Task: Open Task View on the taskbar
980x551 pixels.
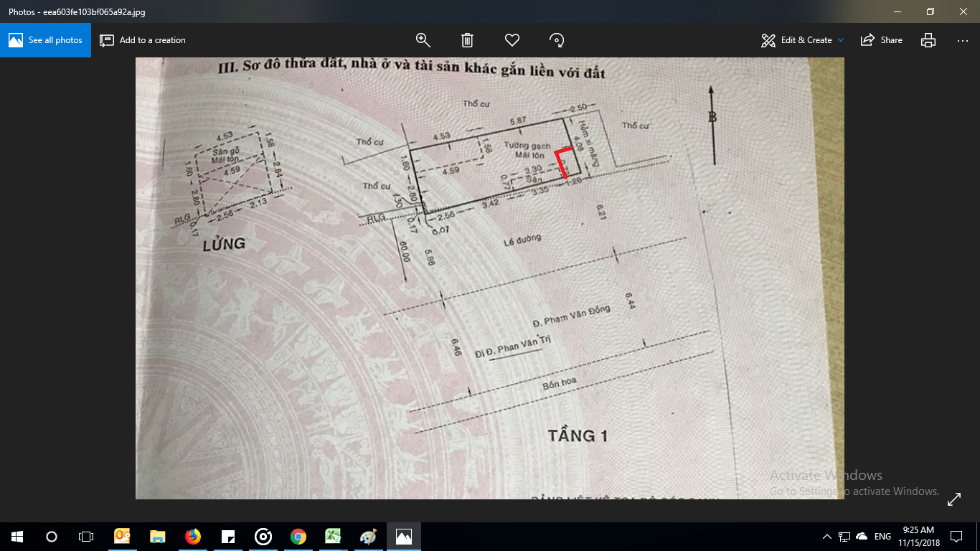Action: click(x=86, y=537)
